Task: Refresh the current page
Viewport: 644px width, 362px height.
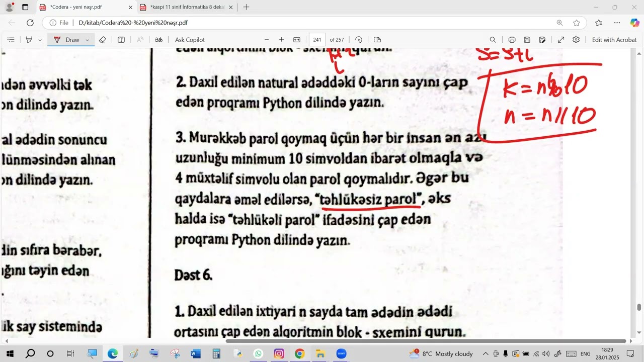Action: click(x=30, y=23)
